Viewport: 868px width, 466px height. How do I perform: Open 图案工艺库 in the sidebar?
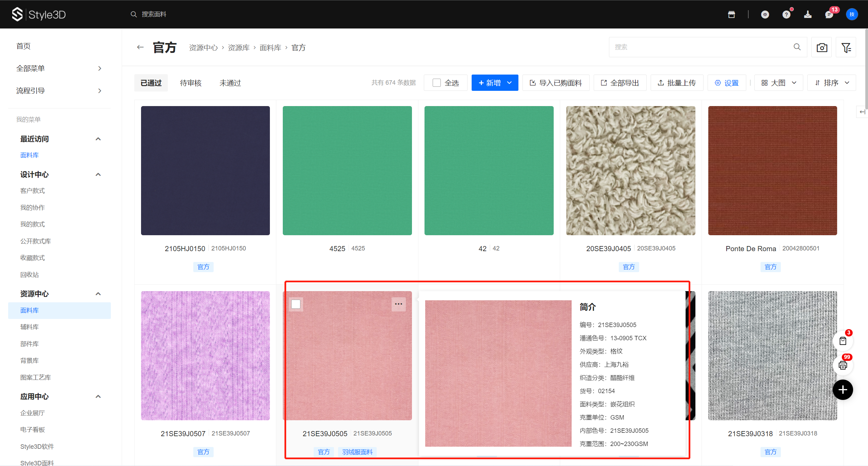36,378
